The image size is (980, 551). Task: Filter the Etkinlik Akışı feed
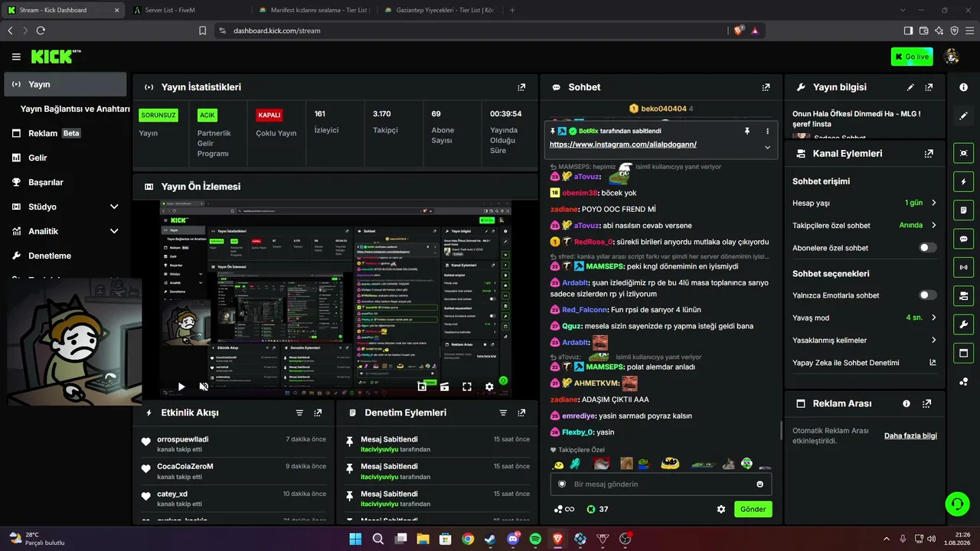coord(299,412)
